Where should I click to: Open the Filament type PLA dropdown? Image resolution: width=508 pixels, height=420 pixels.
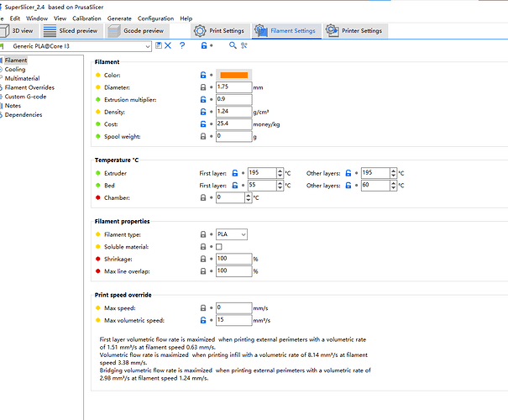(233, 234)
